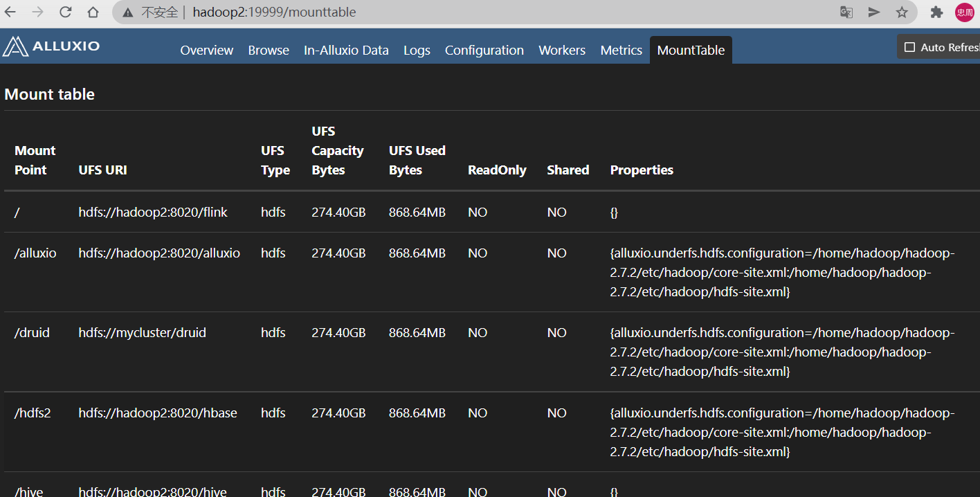Screen dimensions: 980x497
Task: Click the Alluxio logo
Action: point(51,46)
